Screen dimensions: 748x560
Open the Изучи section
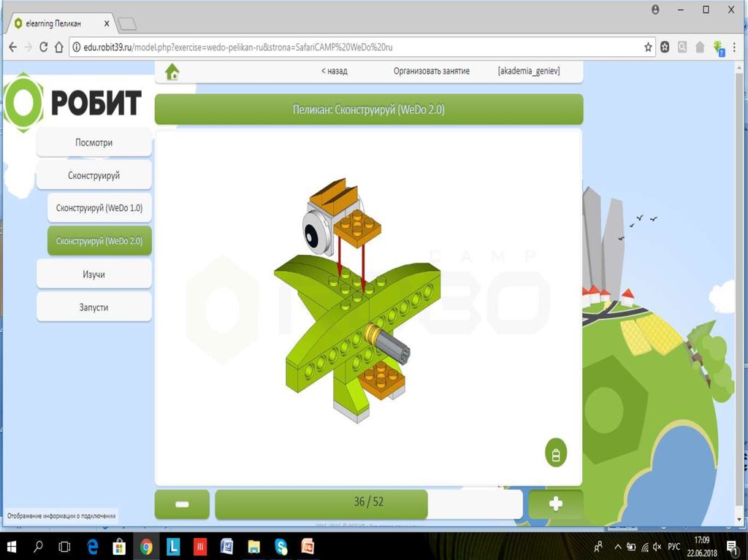pyautogui.click(x=94, y=275)
